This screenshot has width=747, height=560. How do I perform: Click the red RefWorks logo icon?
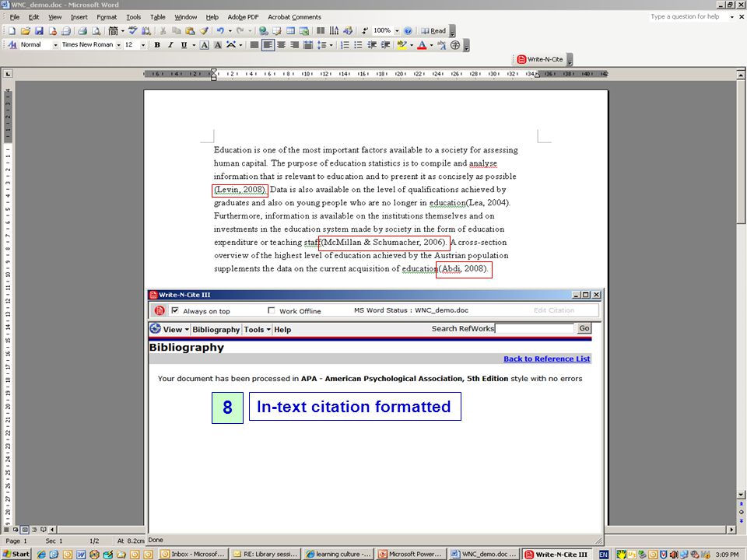[x=159, y=310]
